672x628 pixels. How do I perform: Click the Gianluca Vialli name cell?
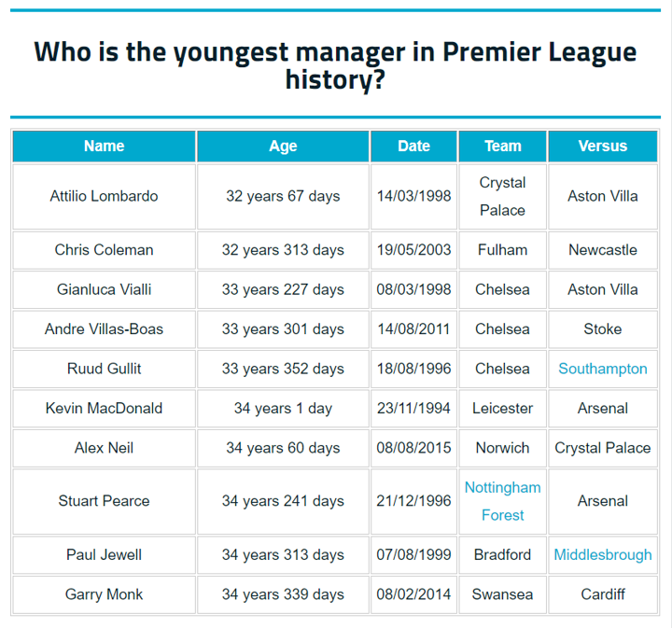point(104,289)
